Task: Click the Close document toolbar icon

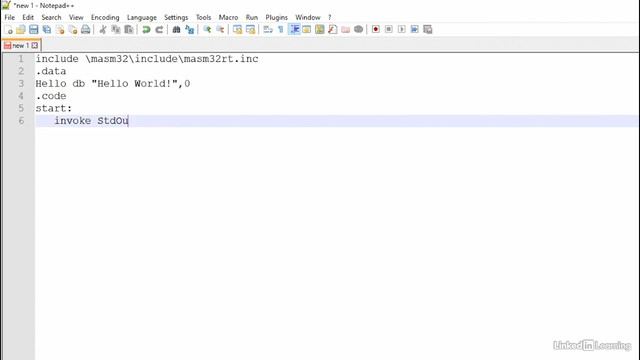Action: (60, 29)
